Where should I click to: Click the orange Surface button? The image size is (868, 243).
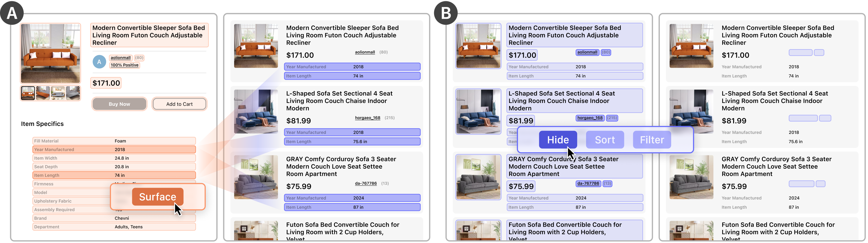click(158, 197)
